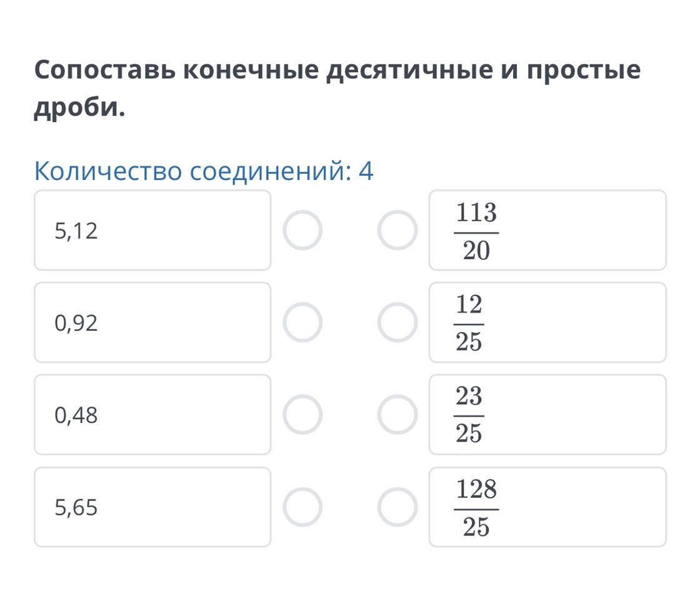Choose the 0,48 decimal card

152,415
